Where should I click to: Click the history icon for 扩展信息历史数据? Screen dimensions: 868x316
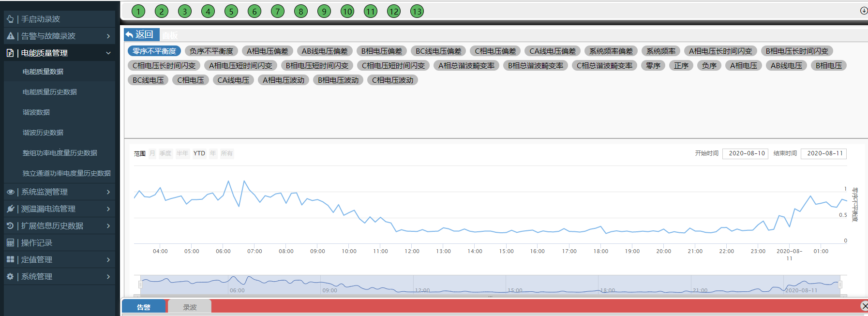pyautogui.click(x=10, y=226)
